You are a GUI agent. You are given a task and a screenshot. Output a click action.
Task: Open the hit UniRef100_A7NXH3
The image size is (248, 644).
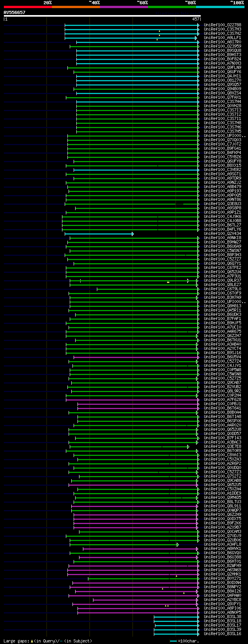click(x=222, y=63)
